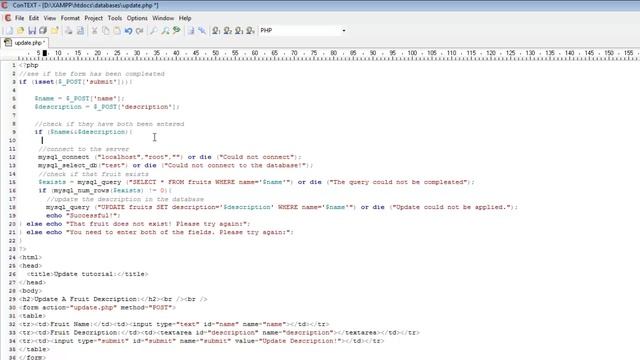
Task: Click '<body>' tag on line 28
Action: click(x=30, y=291)
